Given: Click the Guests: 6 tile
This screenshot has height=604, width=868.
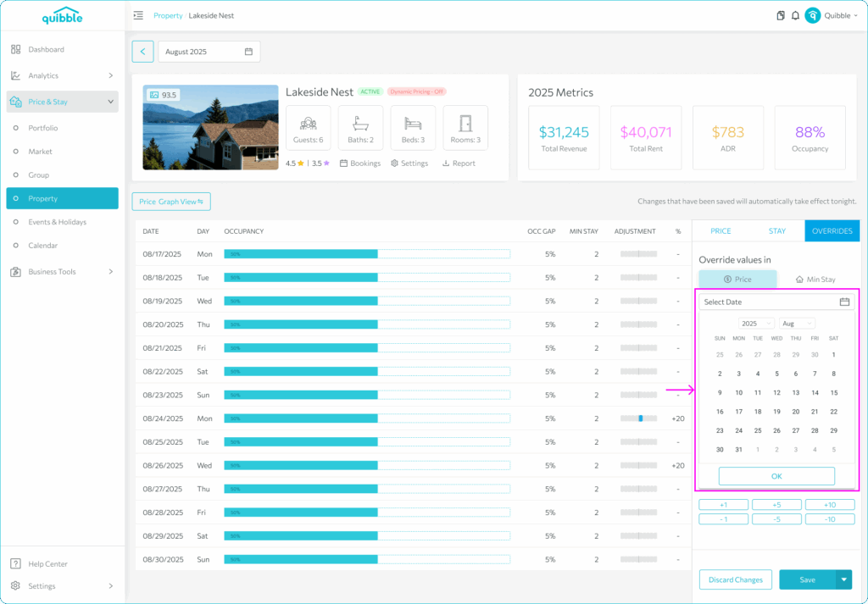Looking at the screenshot, I should (309, 128).
